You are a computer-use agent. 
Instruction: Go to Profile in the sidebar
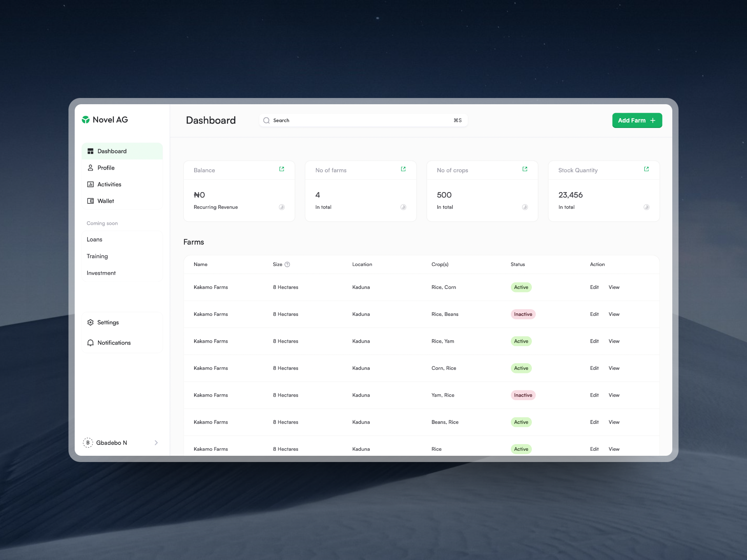pos(122,168)
